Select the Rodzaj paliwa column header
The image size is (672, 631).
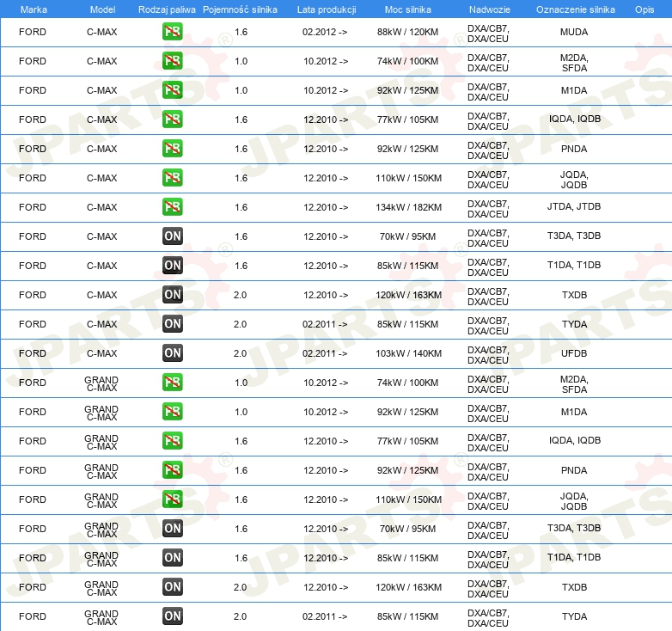[x=166, y=9]
